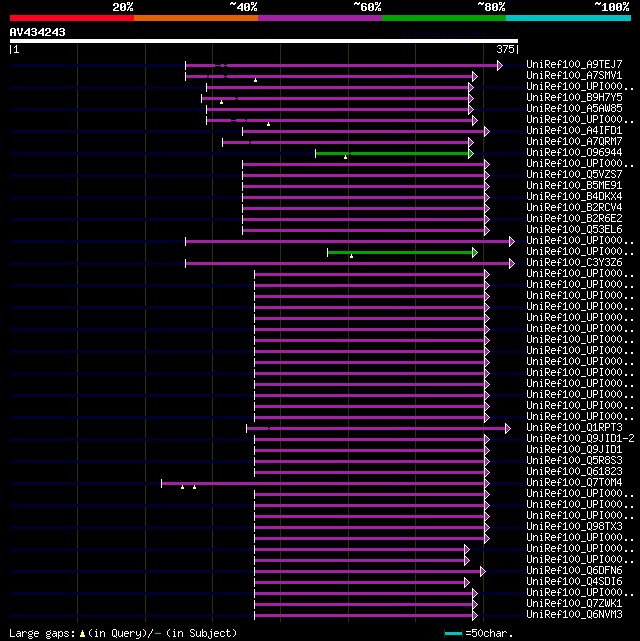Click the yellow gap marker under A7SMV1 alignment

255,81
